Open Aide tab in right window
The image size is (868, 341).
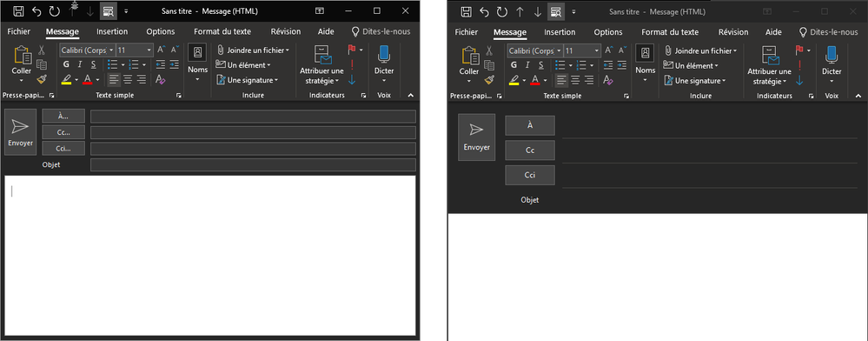click(x=773, y=32)
